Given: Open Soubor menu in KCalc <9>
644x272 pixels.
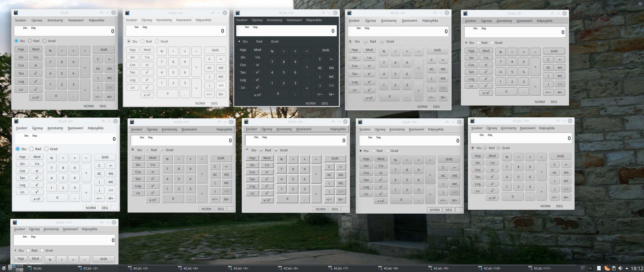Looking at the screenshot, I should tap(365, 129).
